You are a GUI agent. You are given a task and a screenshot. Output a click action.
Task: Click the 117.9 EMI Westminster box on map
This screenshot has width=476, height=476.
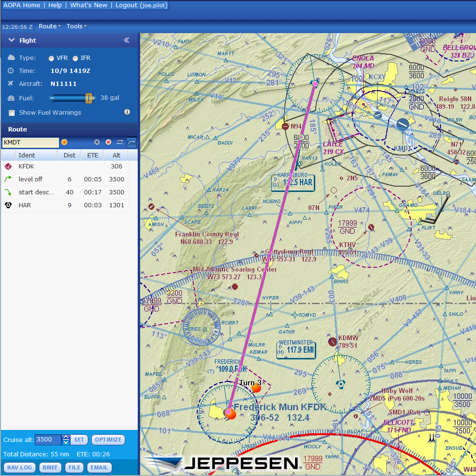coord(296,349)
